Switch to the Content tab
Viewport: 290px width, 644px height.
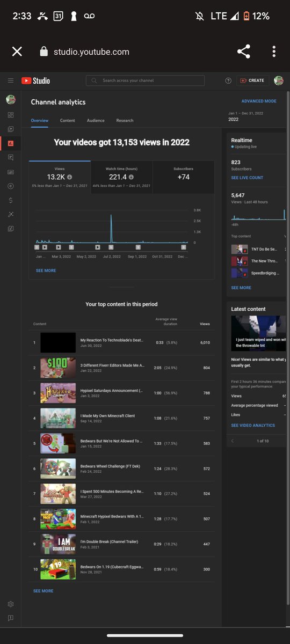[68, 120]
